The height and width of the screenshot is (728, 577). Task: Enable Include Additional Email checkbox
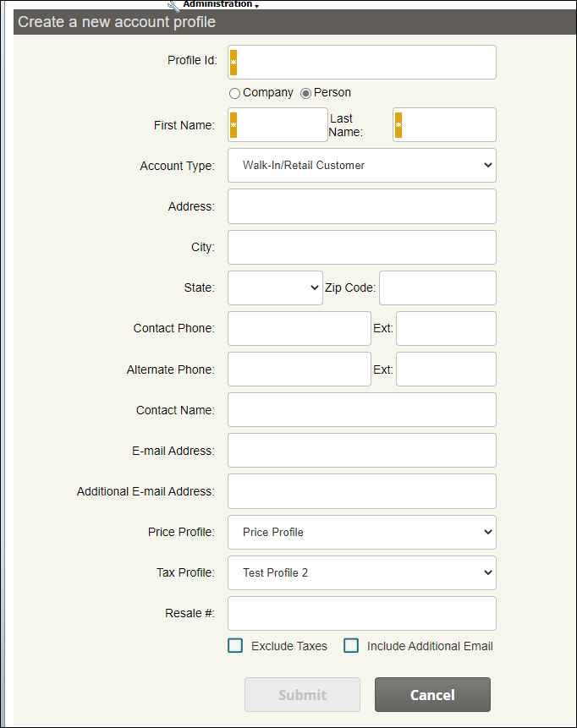click(x=351, y=646)
